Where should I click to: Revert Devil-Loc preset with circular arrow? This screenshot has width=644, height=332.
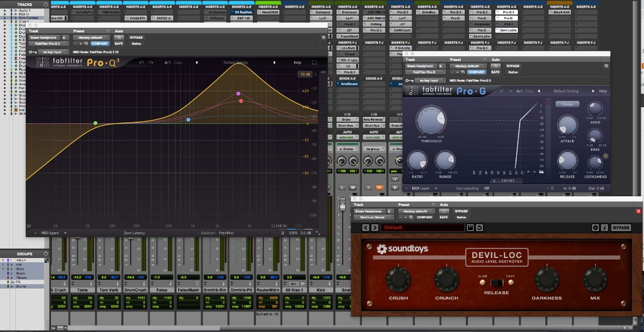pos(479,228)
